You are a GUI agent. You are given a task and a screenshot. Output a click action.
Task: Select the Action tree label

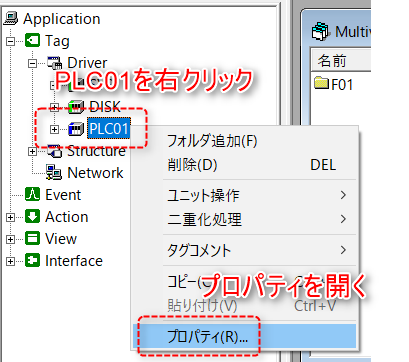coord(67,217)
